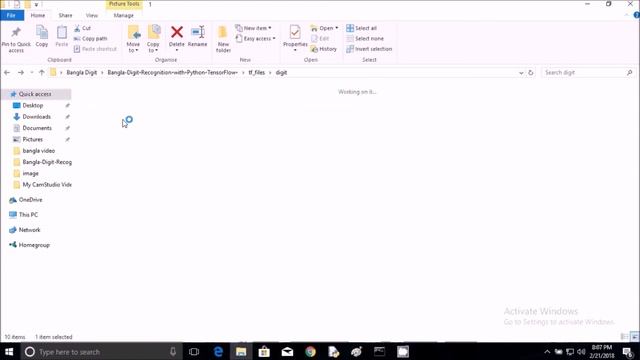Open Documents in navigation pane

pos(36,128)
